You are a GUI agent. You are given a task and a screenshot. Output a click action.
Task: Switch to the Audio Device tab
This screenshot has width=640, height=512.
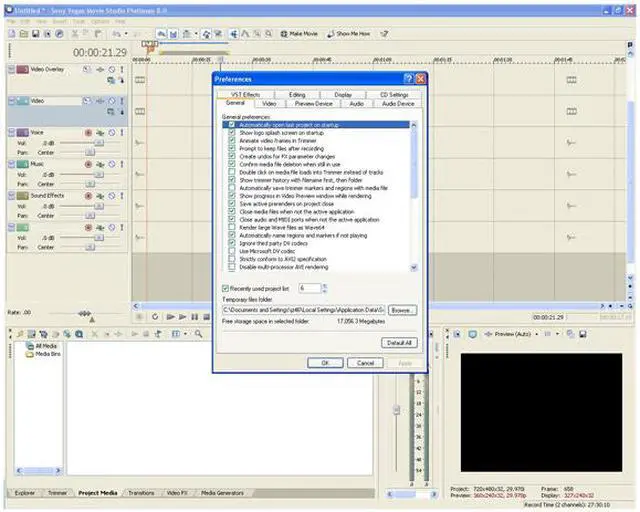[x=397, y=103]
